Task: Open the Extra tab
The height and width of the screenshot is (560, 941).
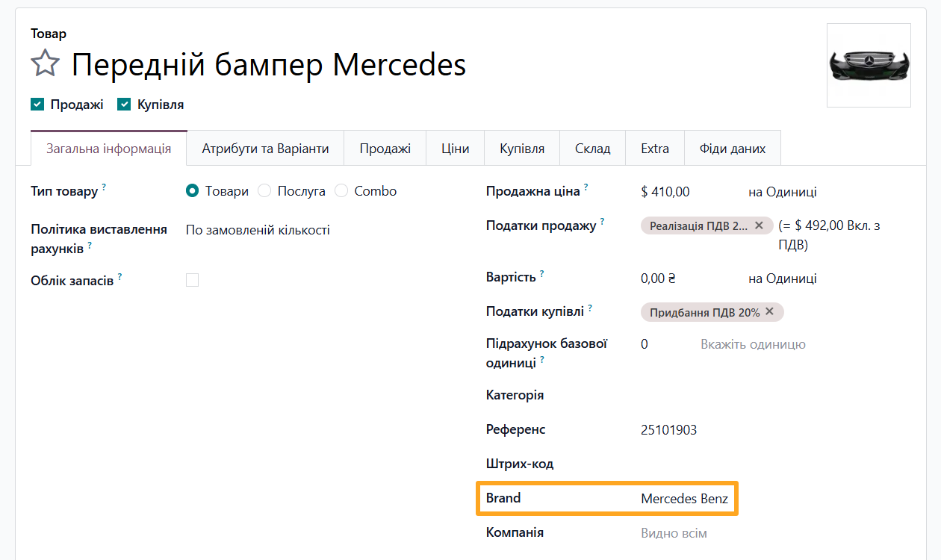Action: pos(655,149)
